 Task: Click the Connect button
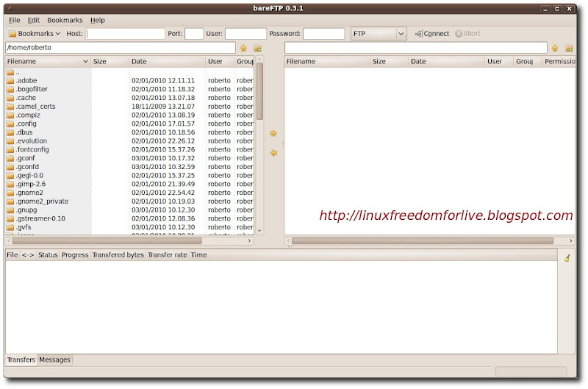point(432,33)
